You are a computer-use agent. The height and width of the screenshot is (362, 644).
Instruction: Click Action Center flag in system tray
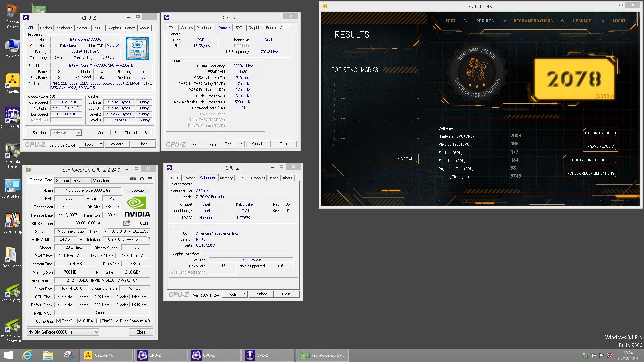click(x=601, y=356)
